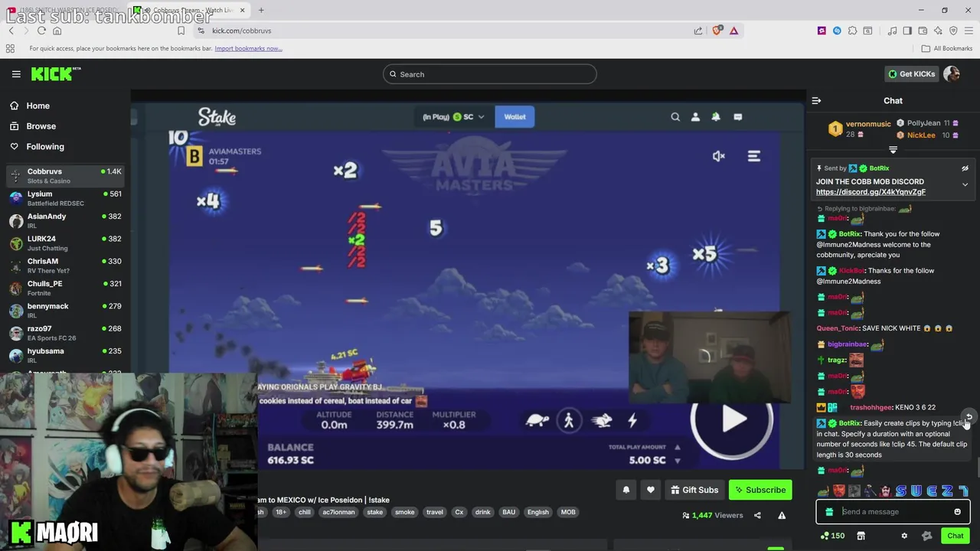
Task: Click the 'stake' stream tag
Action: click(x=374, y=512)
